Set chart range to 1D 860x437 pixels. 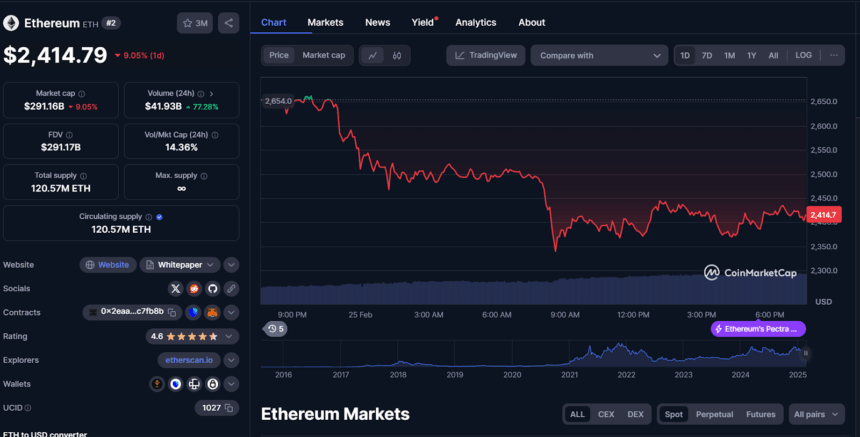685,55
